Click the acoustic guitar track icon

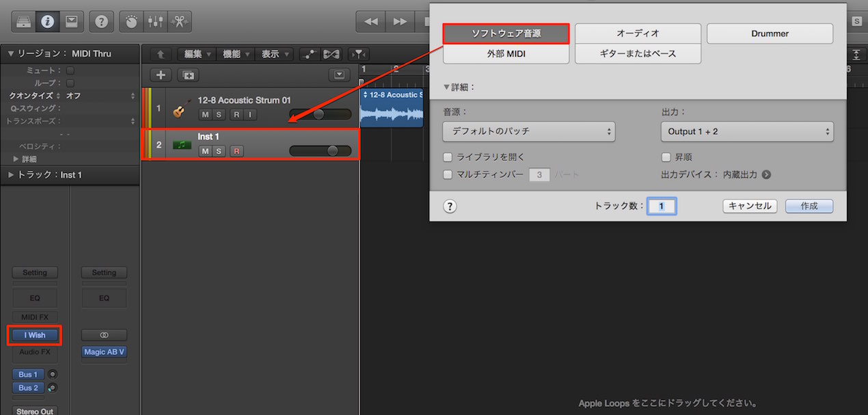click(x=182, y=108)
